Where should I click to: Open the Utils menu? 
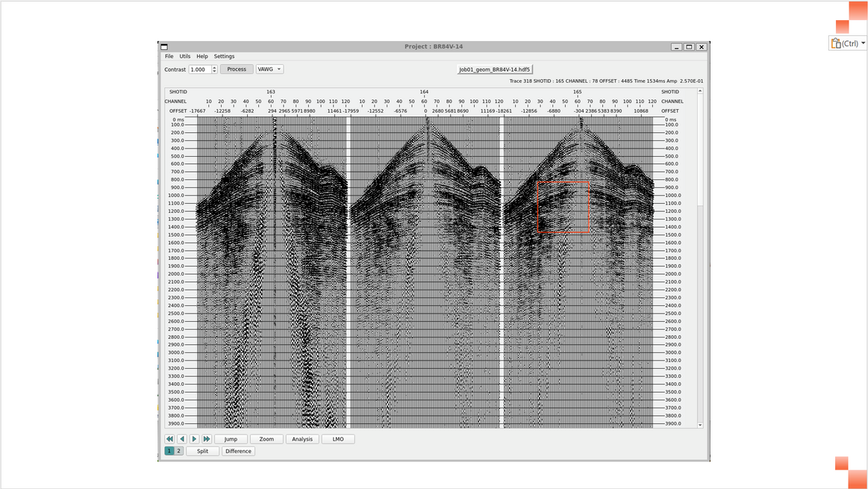point(184,56)
